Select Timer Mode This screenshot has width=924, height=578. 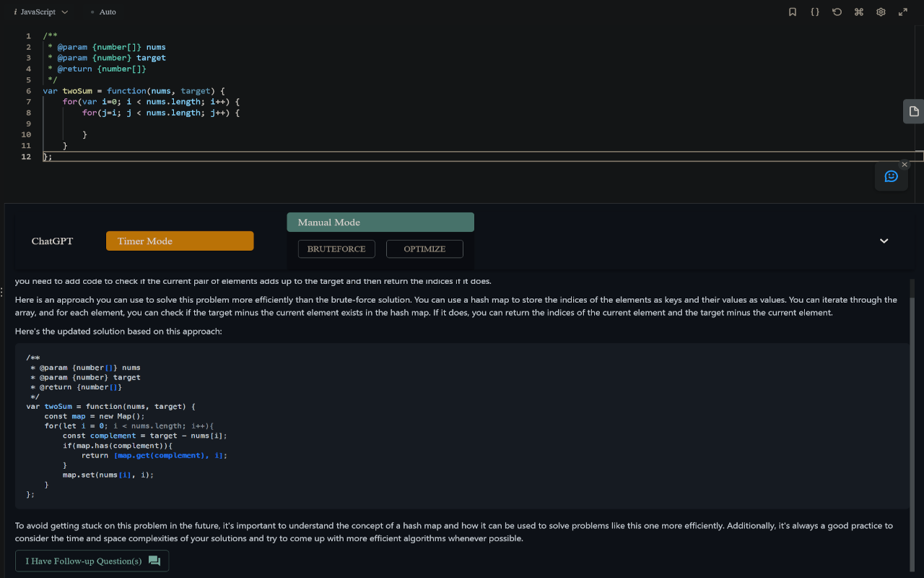(180, 241)
